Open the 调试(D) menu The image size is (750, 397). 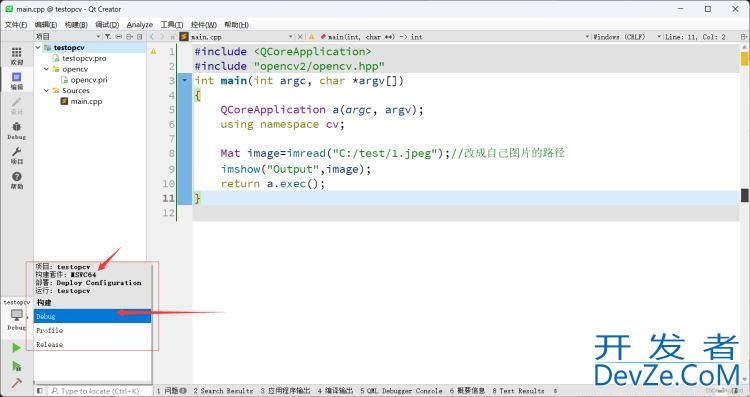(107, 24)
